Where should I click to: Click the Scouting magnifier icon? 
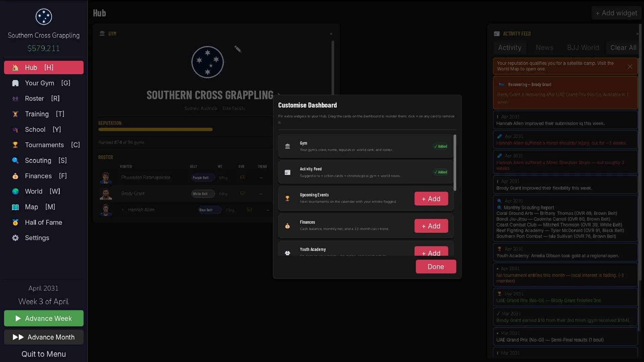tap(15, 160)
